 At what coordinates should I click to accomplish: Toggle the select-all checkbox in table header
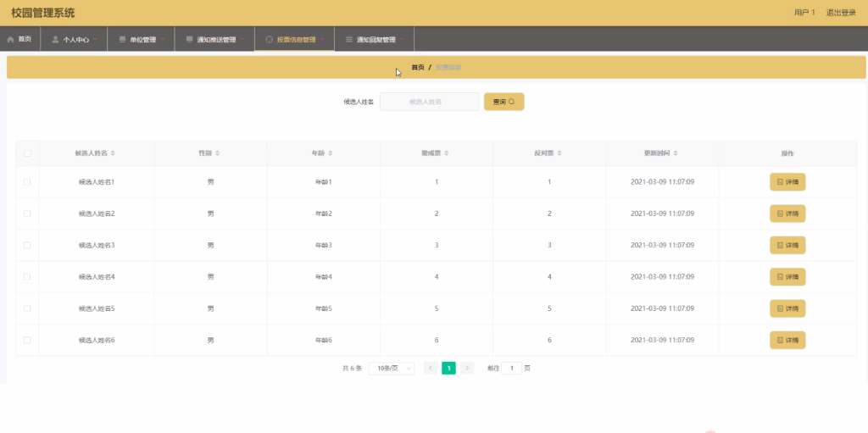pyautogui.click(x=27, y=153)
